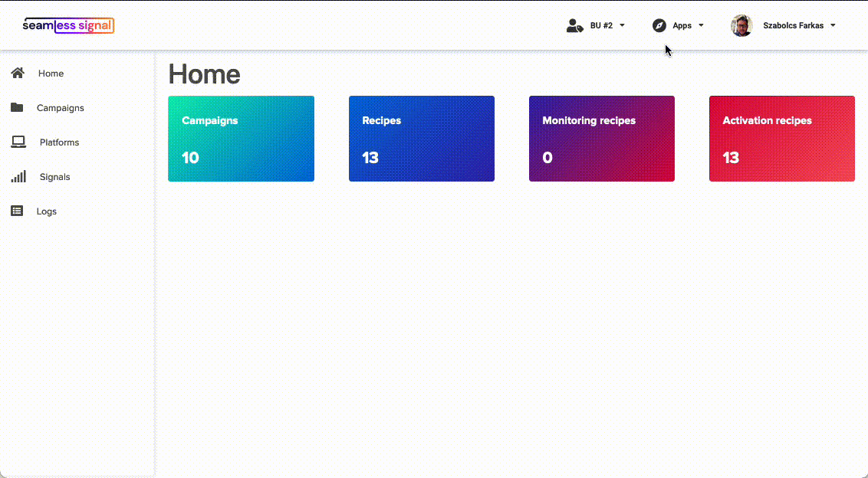Viewport: 868px width, 478px height.
Task: Open the teal Campaigns summary card
Action: click(241, 139)
